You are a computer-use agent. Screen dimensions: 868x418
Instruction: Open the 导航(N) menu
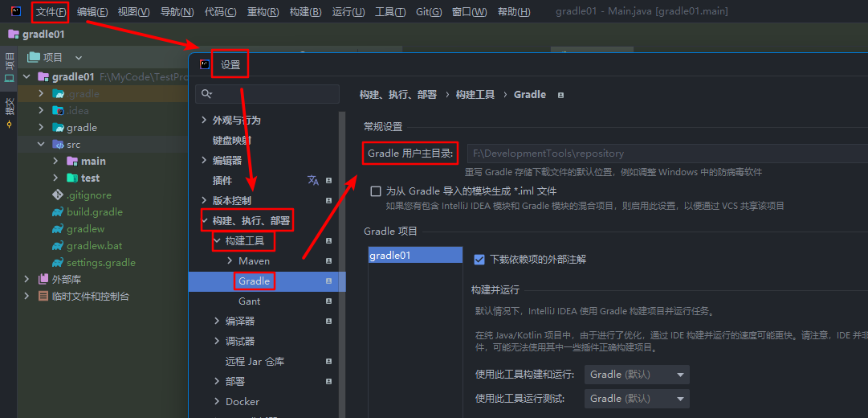click(177, 11)
